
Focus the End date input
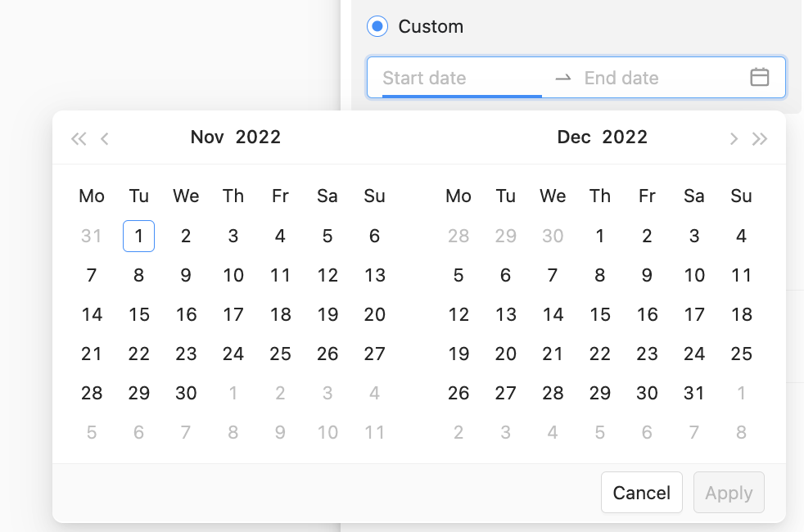coord(655,79)
